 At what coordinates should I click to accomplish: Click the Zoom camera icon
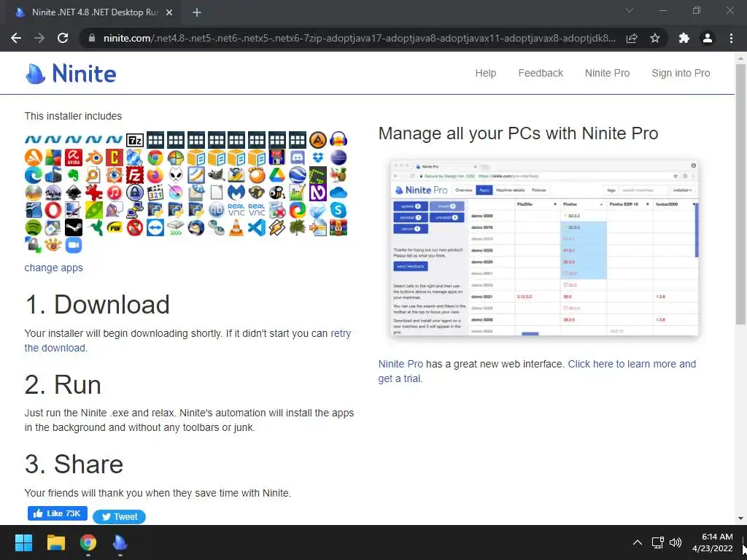pyautogui.click(x=74, y=245)
